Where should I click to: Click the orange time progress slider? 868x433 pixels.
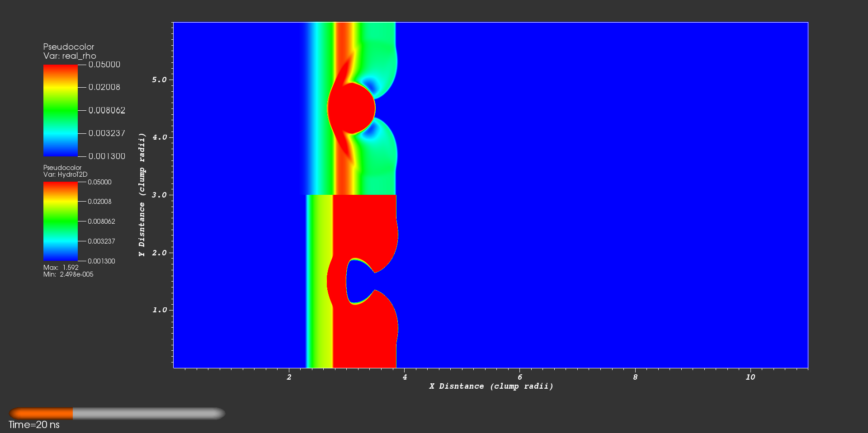(117, 414)
